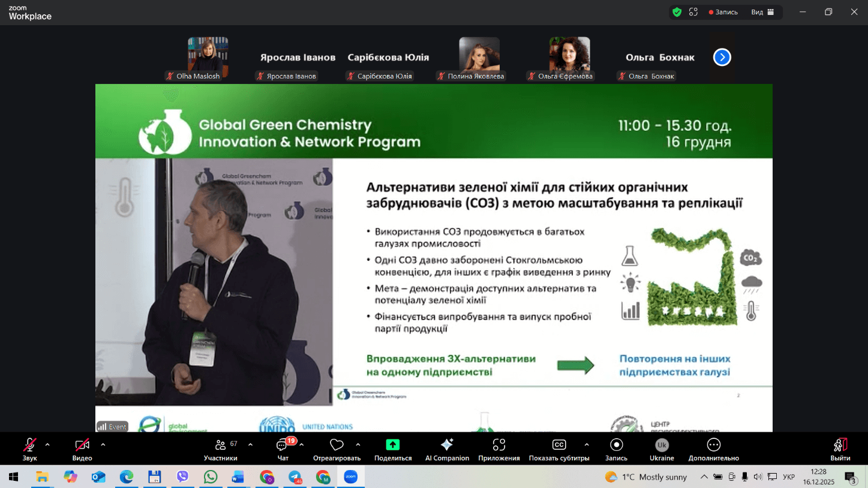This screenshot has width=868, height=488.
Task: Click the Запись record button in toolbar
Action: 616,448
